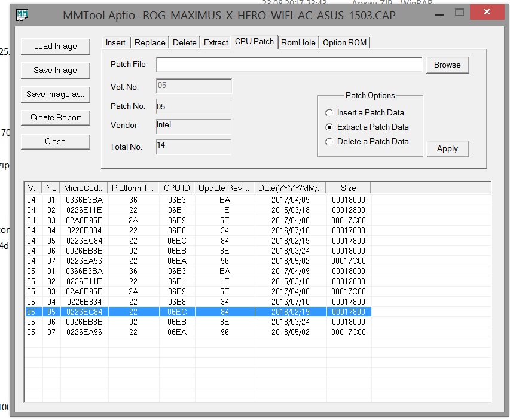Browse for a patch file
This screenshot has height=420, width=510.
click(x=448, y=65)
